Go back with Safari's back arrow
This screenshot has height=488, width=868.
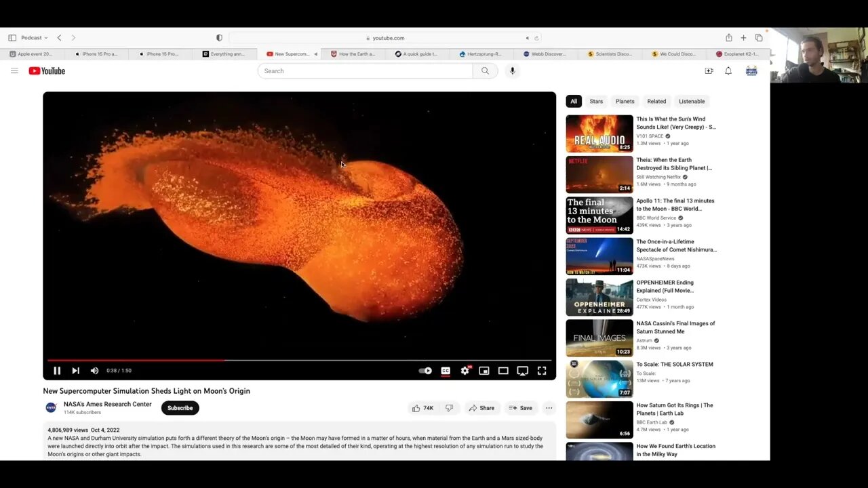[59, 38]
